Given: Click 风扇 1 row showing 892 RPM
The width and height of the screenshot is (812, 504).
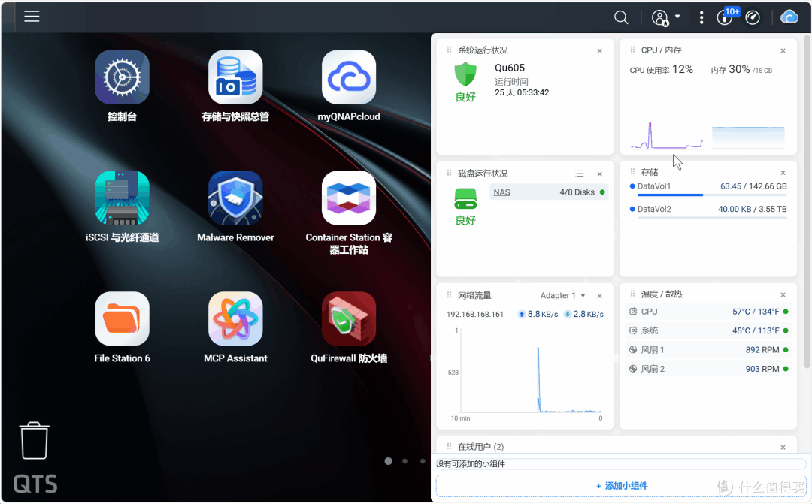Looking at the screenshot, I should (708, 350).
